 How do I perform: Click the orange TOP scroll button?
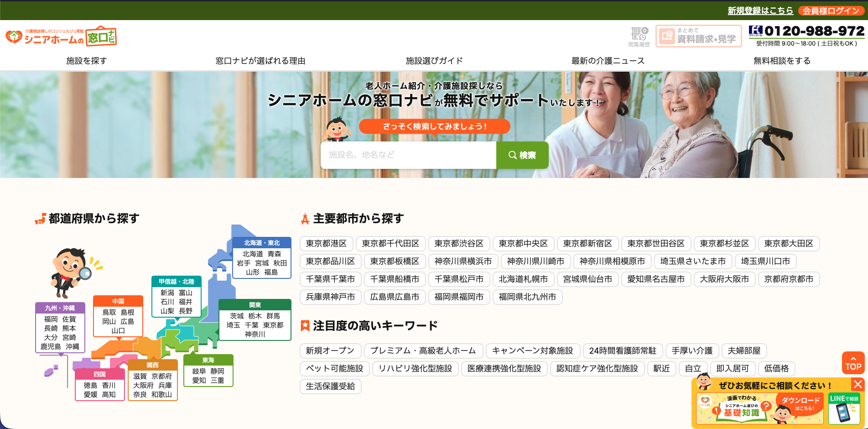pyautogui.click(x=853, y=363)
